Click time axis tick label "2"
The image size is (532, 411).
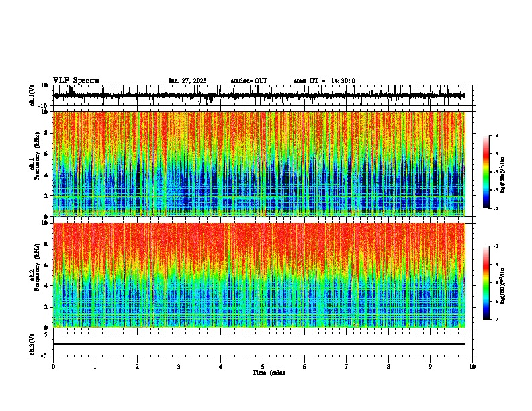[x=137, y=367]
